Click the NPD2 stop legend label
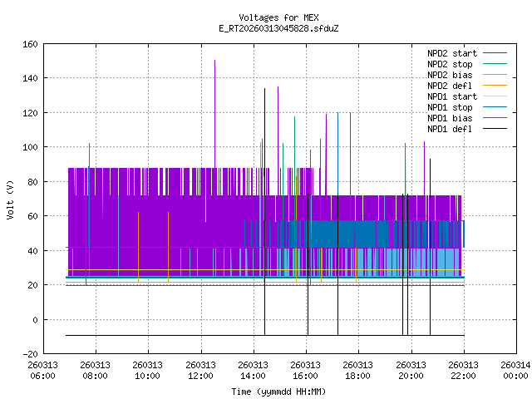Image resolution: width=532 pixels, height=399 pixels. (x=450, y=64)
